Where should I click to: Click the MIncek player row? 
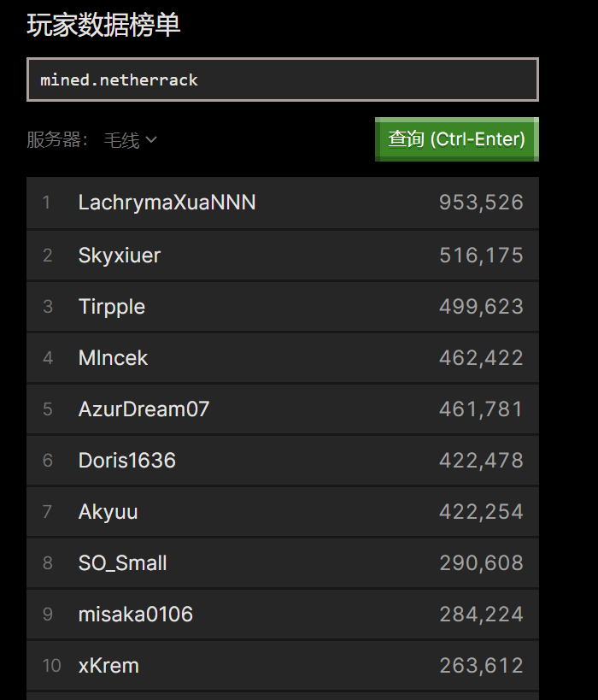[283, 358]
